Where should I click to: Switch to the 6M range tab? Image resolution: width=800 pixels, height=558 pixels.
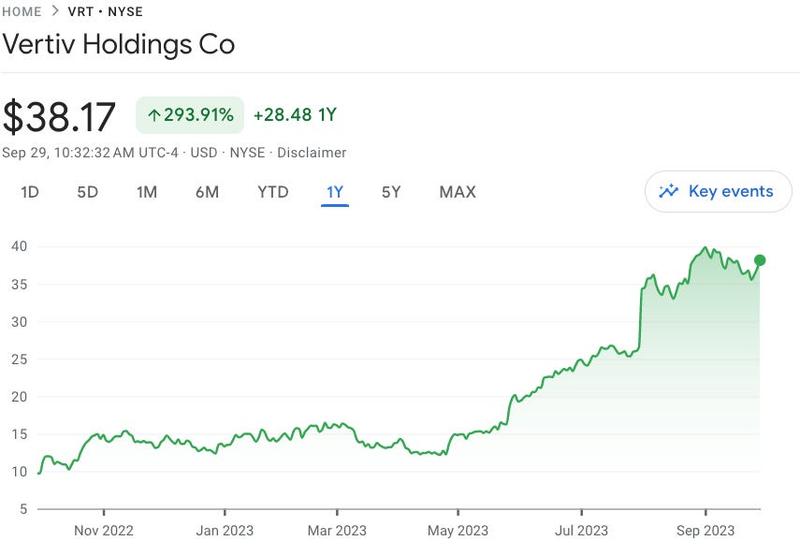click(207, 192)
